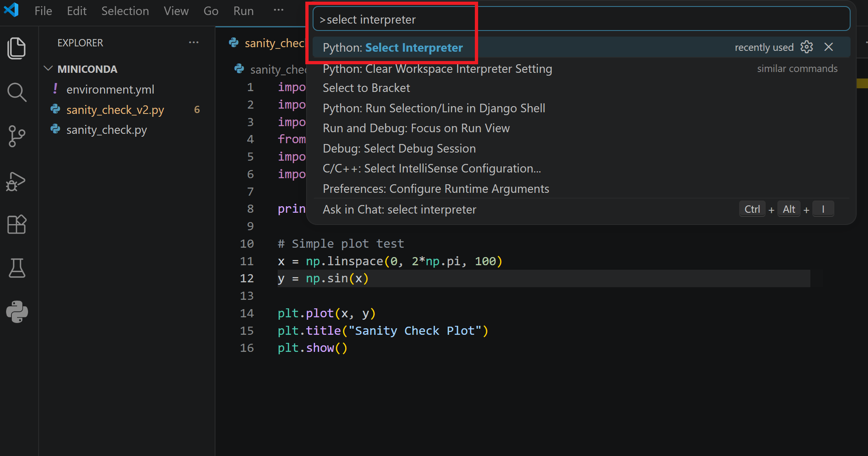The width and height of the screenshot is (868, 456).
Task: Open the View menu
Action: point(176,11)
